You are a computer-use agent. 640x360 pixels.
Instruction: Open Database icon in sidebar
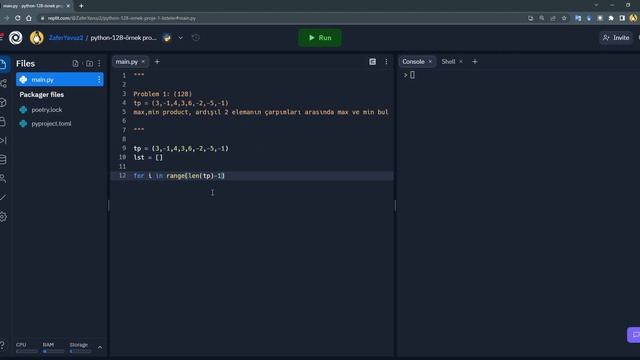point(3,160)
